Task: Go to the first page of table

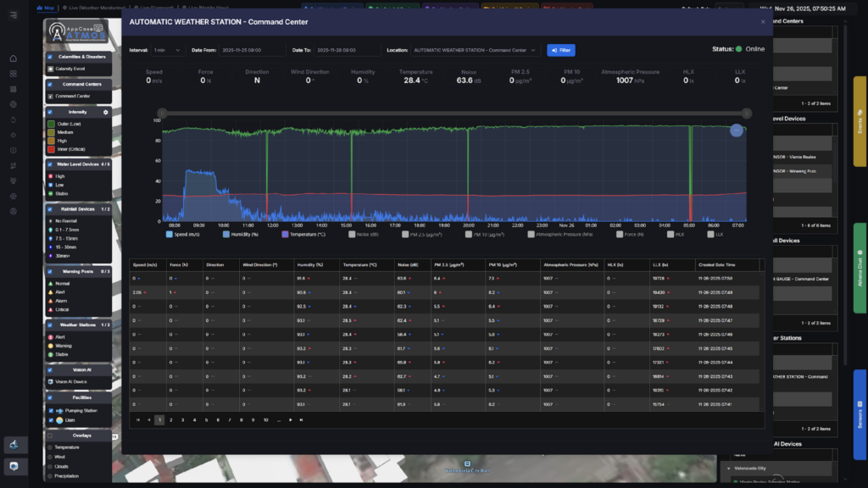Action: coord(138,420)
